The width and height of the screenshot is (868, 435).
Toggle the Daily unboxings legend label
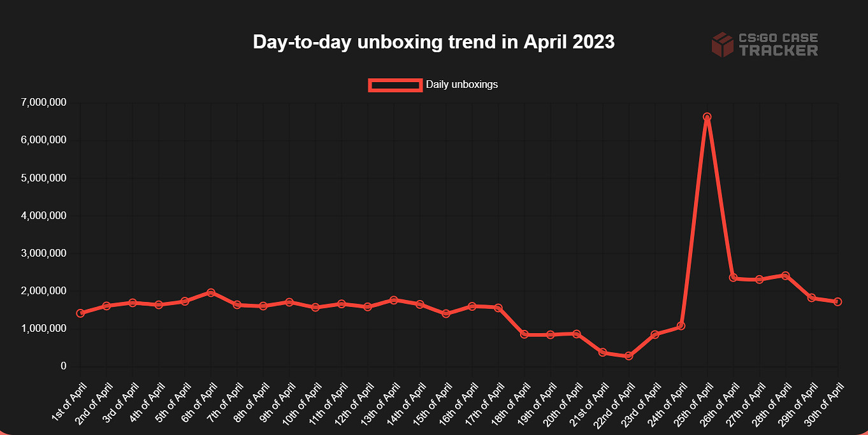point(461,84)
